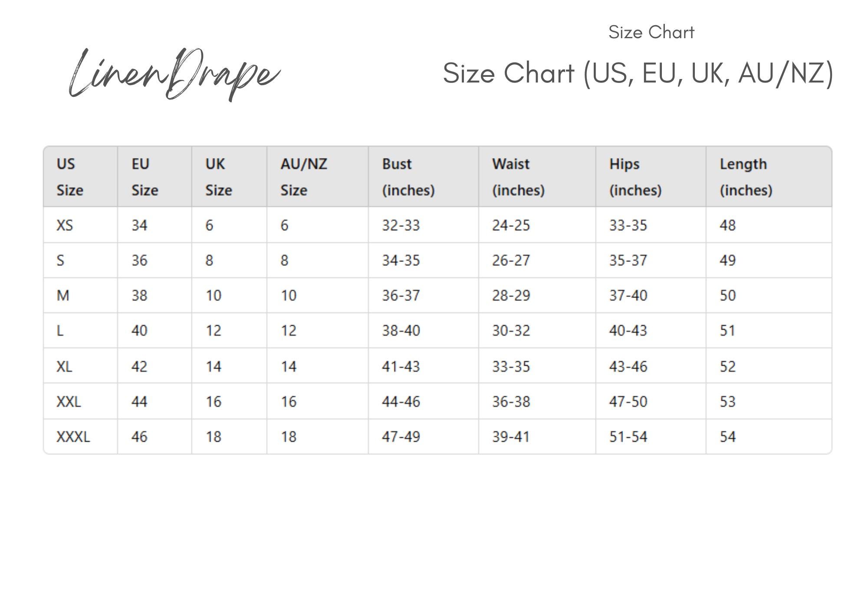Select the EU Size column header
This screenshot has height=614, width=868.
(155, 177)
